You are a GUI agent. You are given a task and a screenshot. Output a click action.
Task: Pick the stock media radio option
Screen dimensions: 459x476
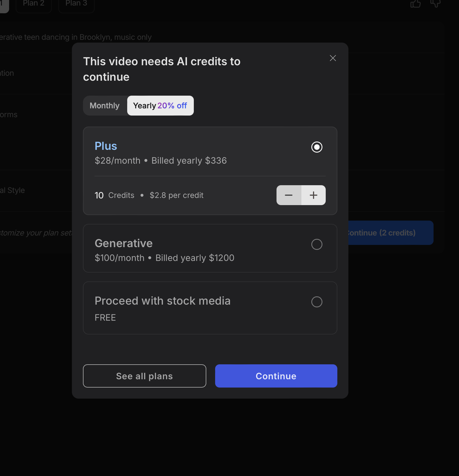[x=317, y=302]
